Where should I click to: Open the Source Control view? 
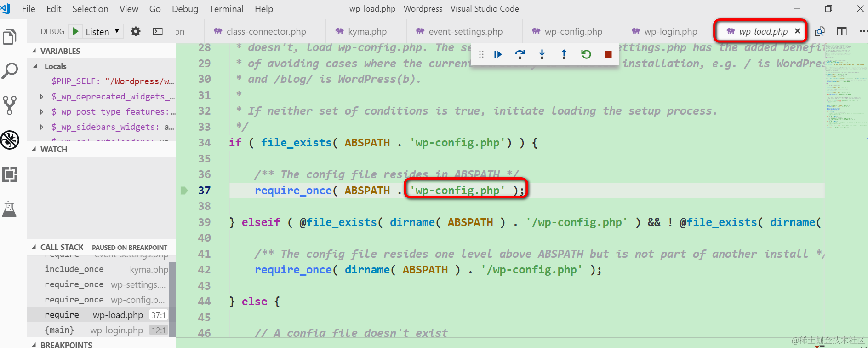(x=10, y=105)
